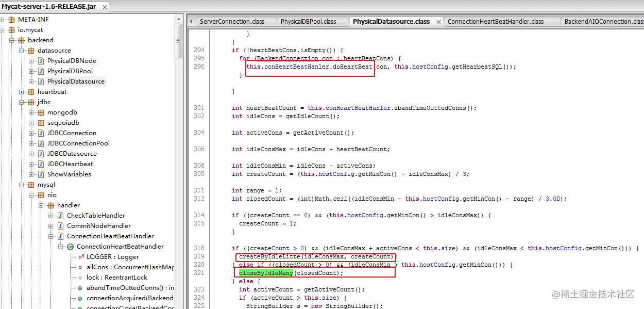The image size is (644, 309).
Task: Click the JDBCConnectionPool class file icon
Action: [x=41, y=143]
